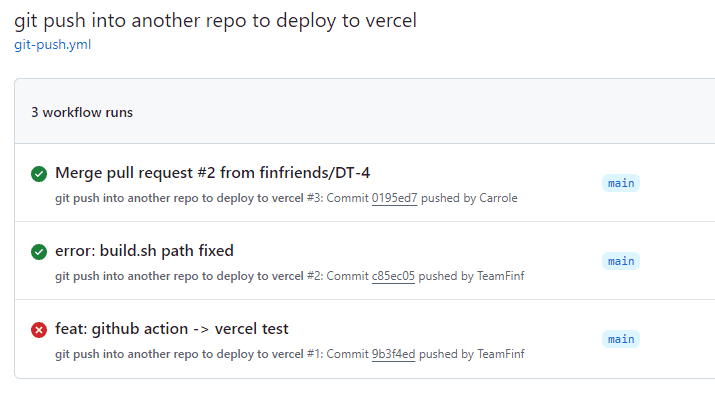
Task: Select the main branch label on the build.sh path fixed run
Action: [621, 261]
